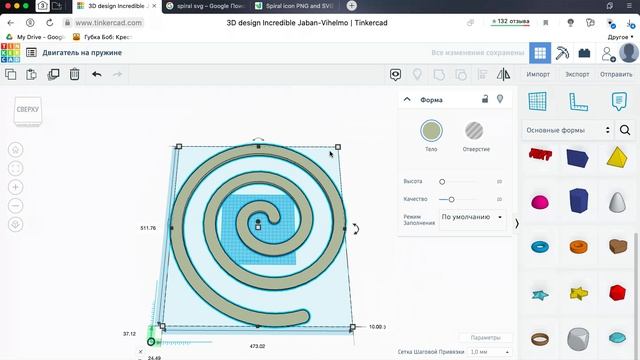Select the Ruler tool

click(578, 102)
